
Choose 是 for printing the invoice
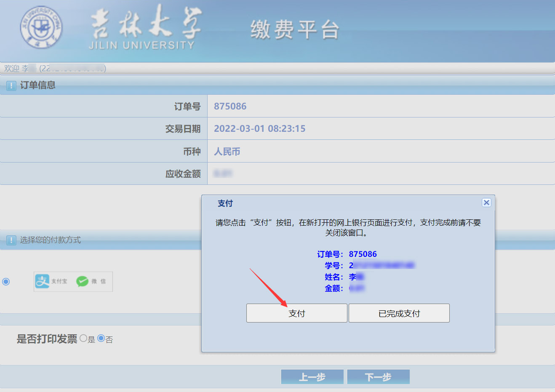[x=83, y=338]
